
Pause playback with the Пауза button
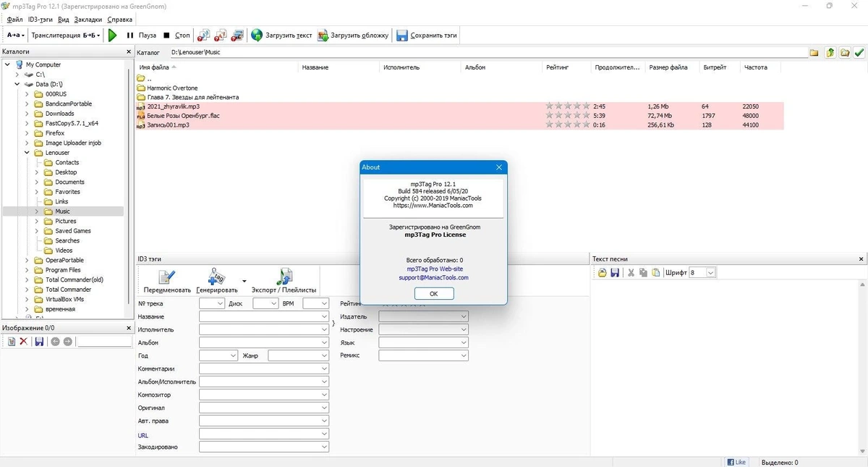[141, 35]
